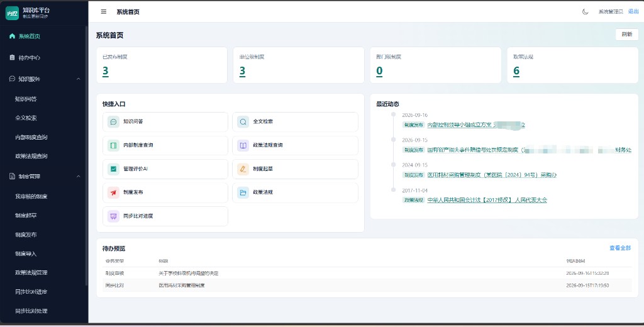The width and height of the screenshot is (644, 327).
Task: Open 内部控制领导小组成立方案 activity link
Action: point(476,125)
